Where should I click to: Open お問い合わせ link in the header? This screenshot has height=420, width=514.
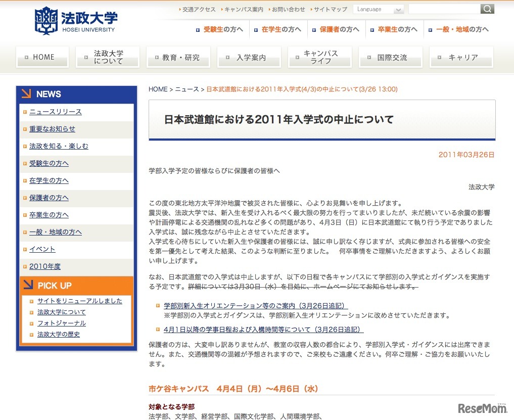click(288, 10)
